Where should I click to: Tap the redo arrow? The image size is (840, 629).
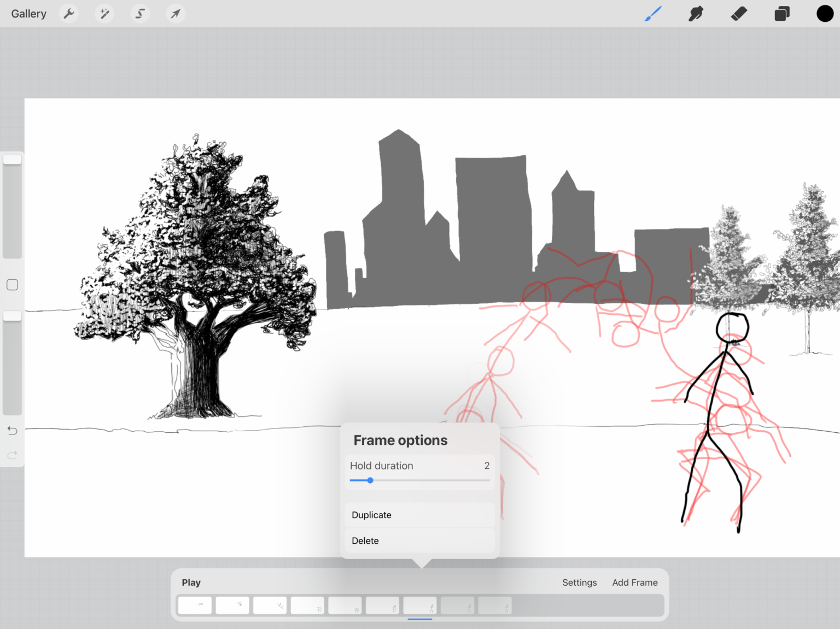(12, 454)
